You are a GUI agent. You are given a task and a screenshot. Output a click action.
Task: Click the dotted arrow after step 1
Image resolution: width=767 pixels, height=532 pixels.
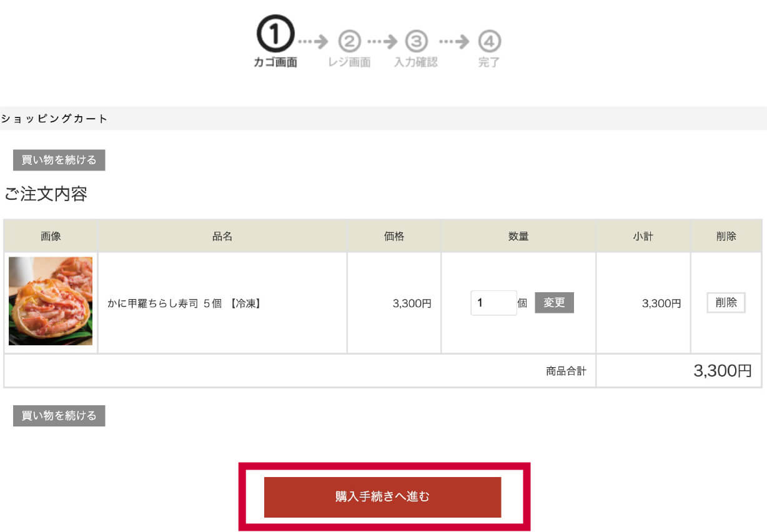click(x=313, y=42)
